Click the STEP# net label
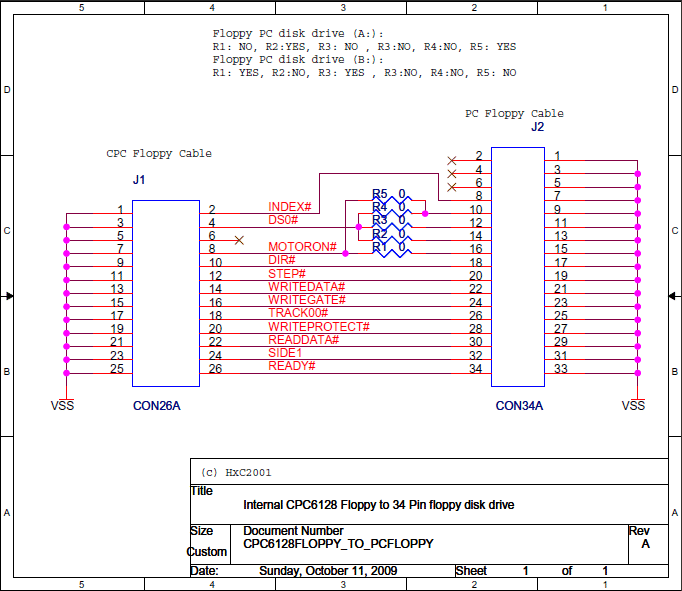 (x=287, y=274)
